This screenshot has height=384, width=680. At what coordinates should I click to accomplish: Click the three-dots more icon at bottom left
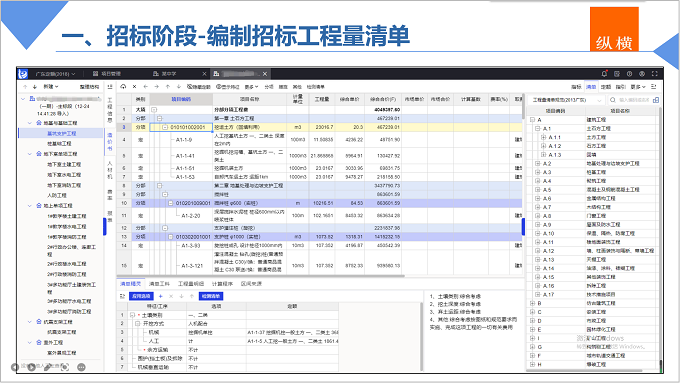pos(81,367)
